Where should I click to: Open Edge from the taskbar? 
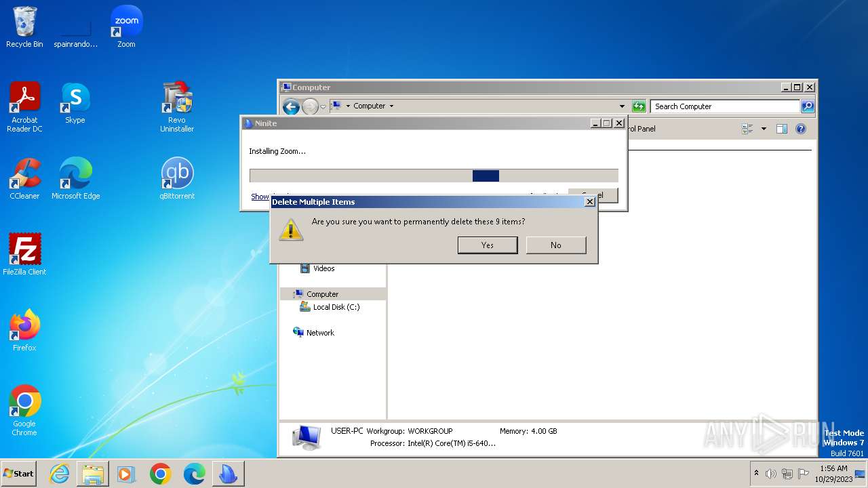(194, 474)
